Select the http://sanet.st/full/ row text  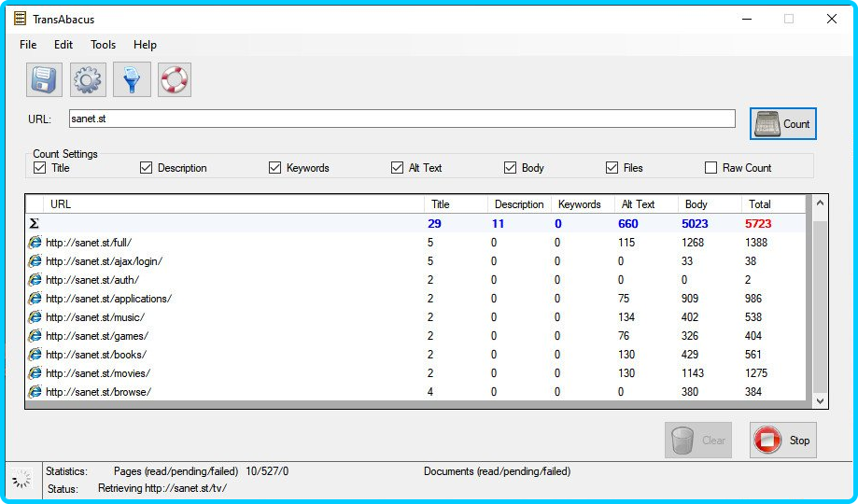(89, 243)
